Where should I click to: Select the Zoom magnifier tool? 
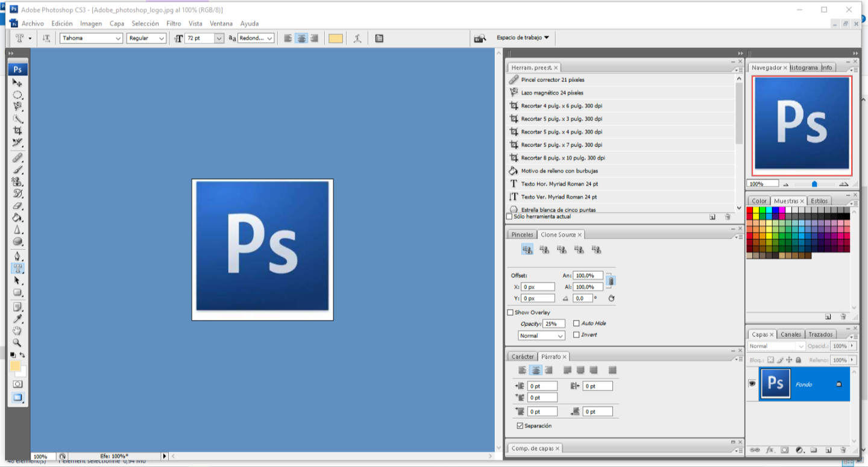pyautogui.click(x=17, y=343)
